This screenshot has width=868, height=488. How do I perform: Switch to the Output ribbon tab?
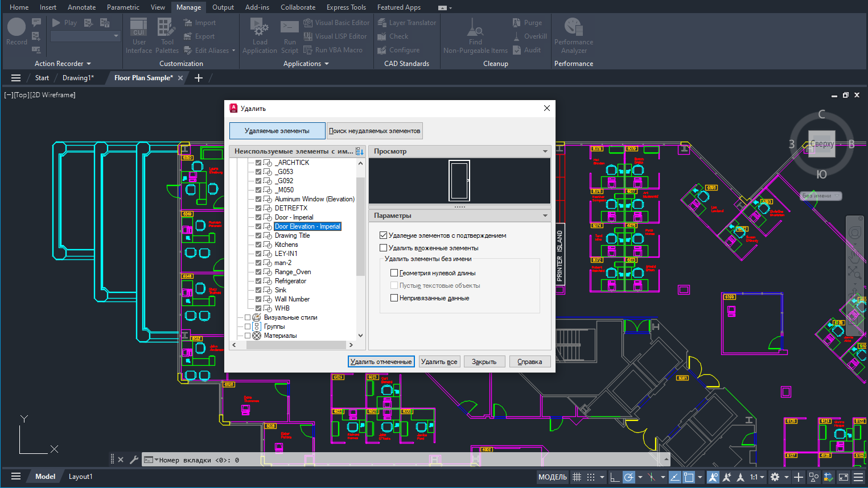pos(223,7)
